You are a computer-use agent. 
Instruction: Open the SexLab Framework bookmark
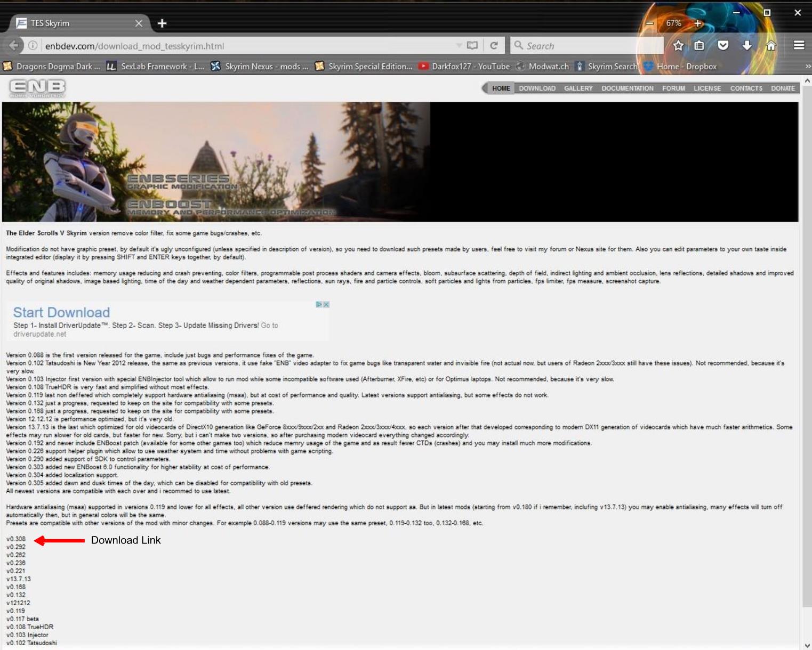click(156, 67)
